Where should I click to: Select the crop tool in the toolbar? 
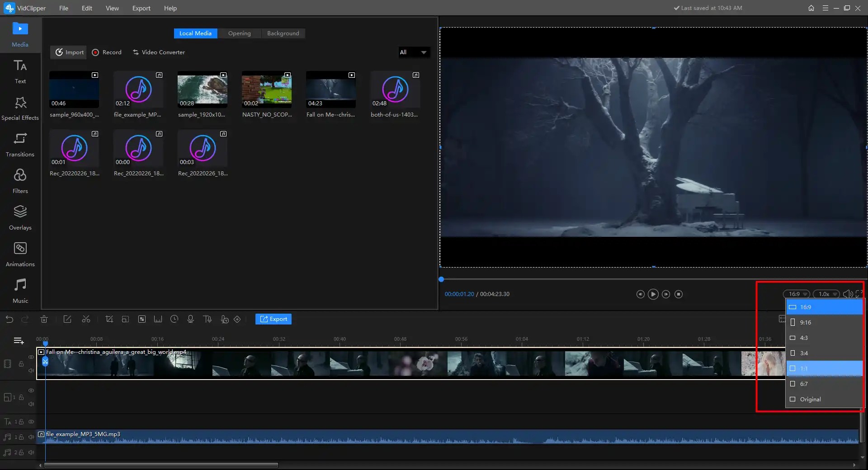click(x=109, y=319)
